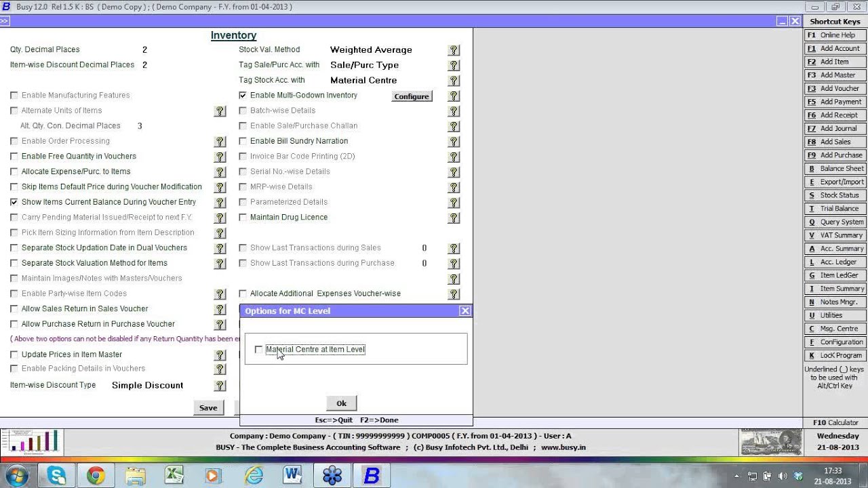This screenshot has height=488, width=868.
Task: Expand panel with double-arrow at top left
Action: point(4,22)
